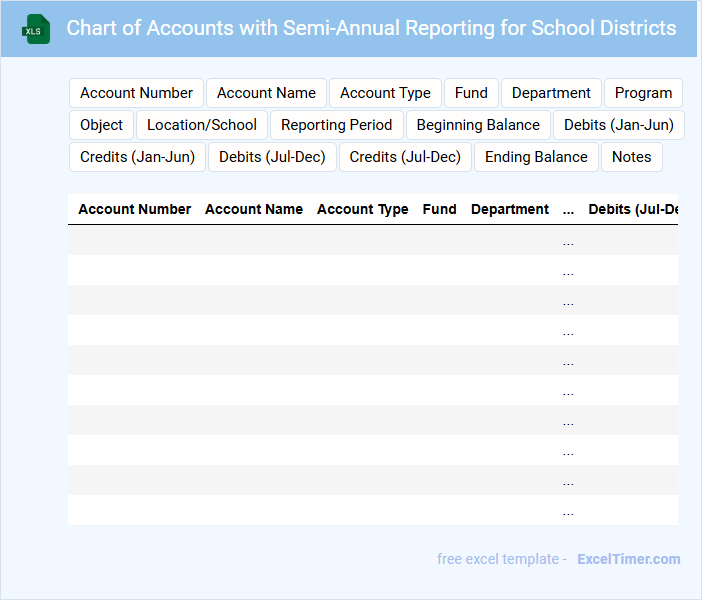The image size is (702, 600).
Task: Select the Program tag
Action: pos(643,93)
